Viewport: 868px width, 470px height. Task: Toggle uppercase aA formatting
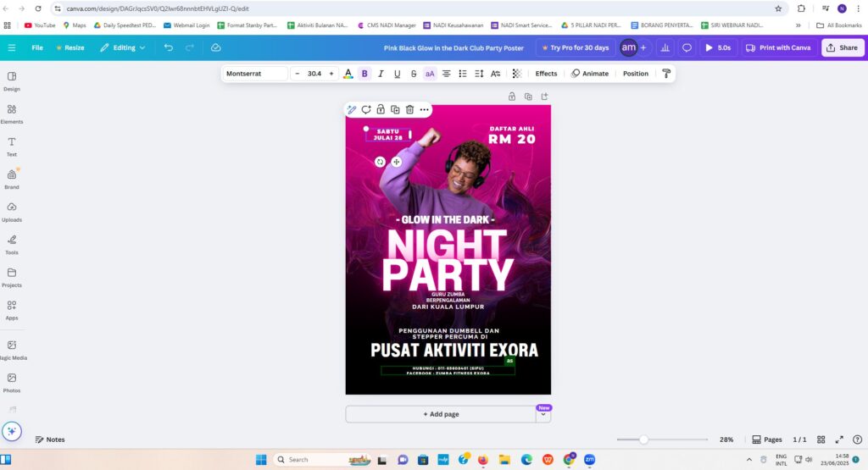[x=430, y=74]
